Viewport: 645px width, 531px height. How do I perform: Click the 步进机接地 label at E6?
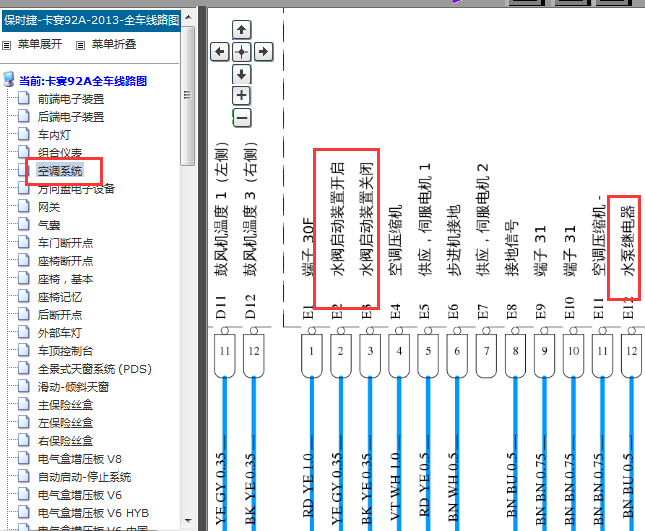[x=453, y=240]
